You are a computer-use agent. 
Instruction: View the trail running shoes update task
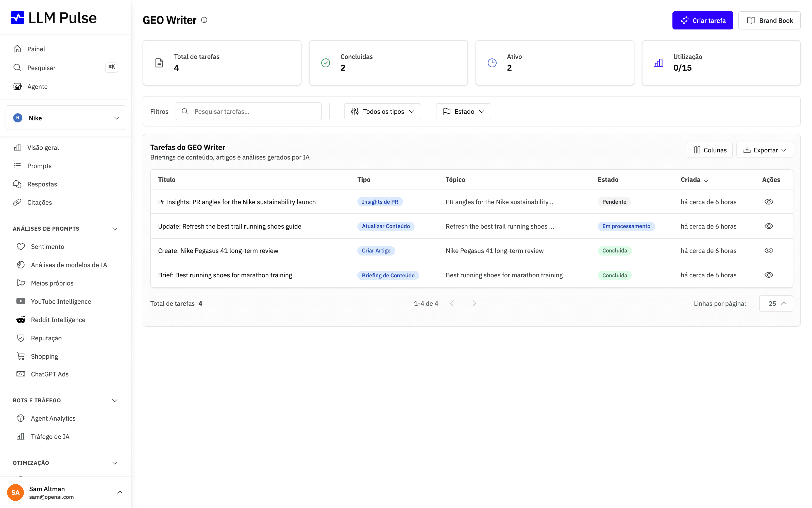pyautogui.click(x=769, y=226)
